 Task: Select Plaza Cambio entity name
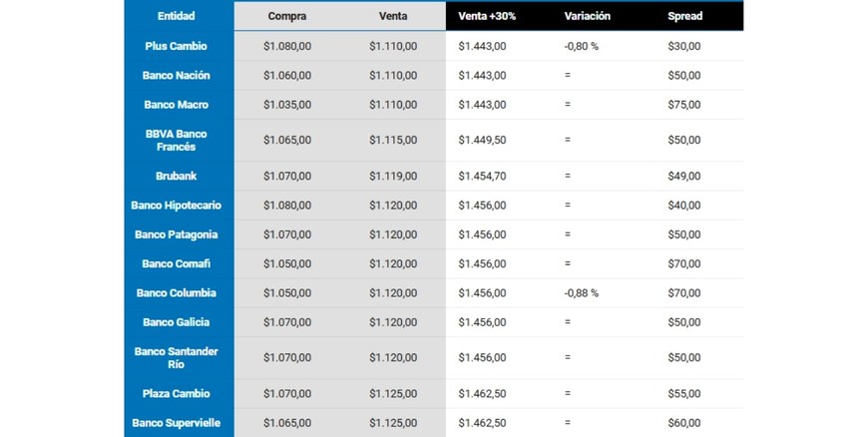tap(177, 393)
